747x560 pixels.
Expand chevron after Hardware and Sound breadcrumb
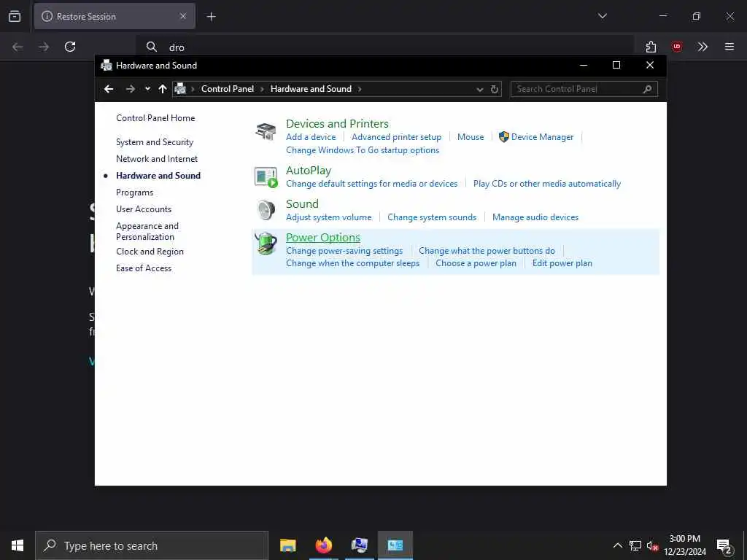pyautogui.click(x=360, y=89)
